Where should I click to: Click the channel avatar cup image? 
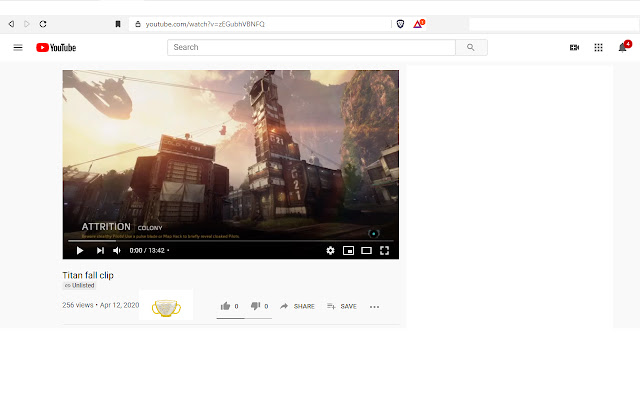point(166,308)
